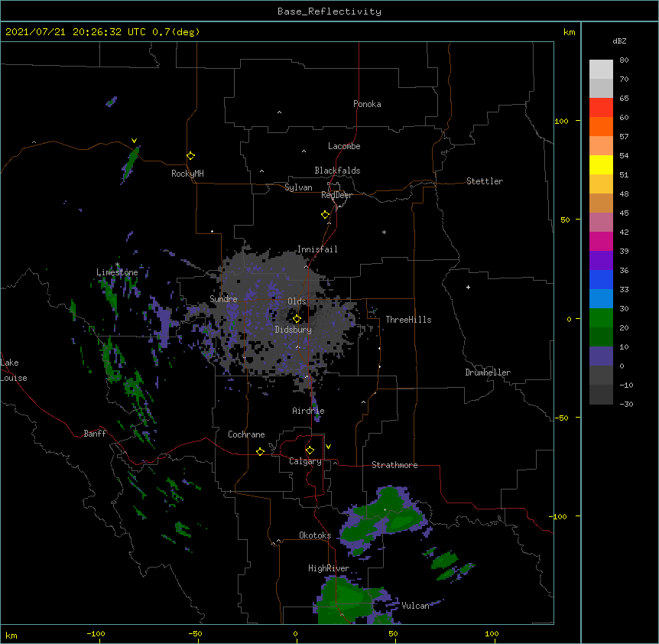Image resolution: width=659 pixels, height=644 pixels.
Task: Select the blue 36-33 dBZ legend swatch
Action: pos(601,279)
